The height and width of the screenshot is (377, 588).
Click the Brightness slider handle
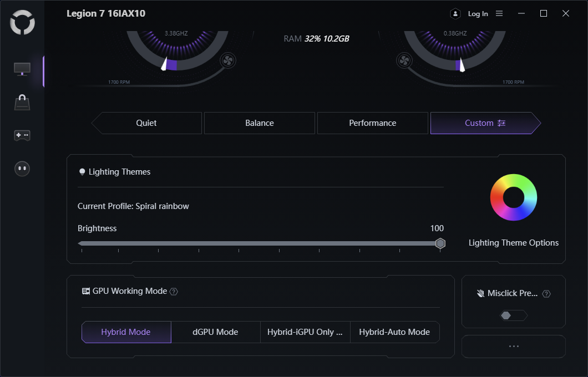pos(440,243)
